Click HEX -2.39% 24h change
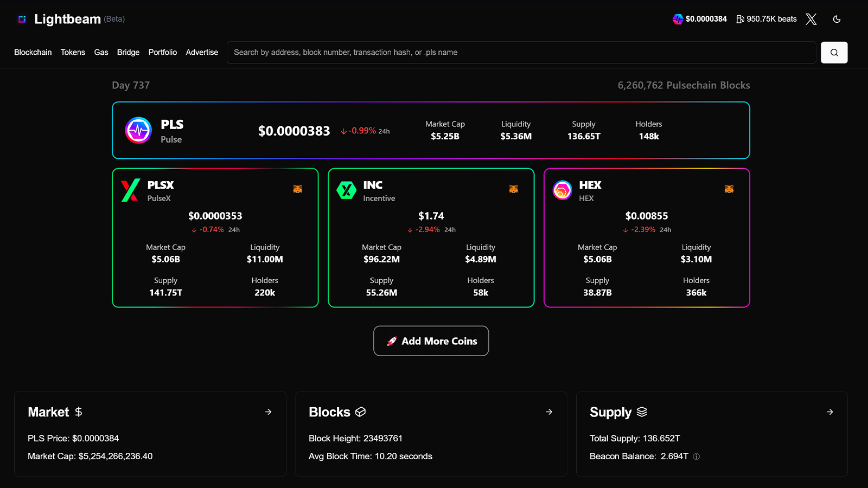 647,230
